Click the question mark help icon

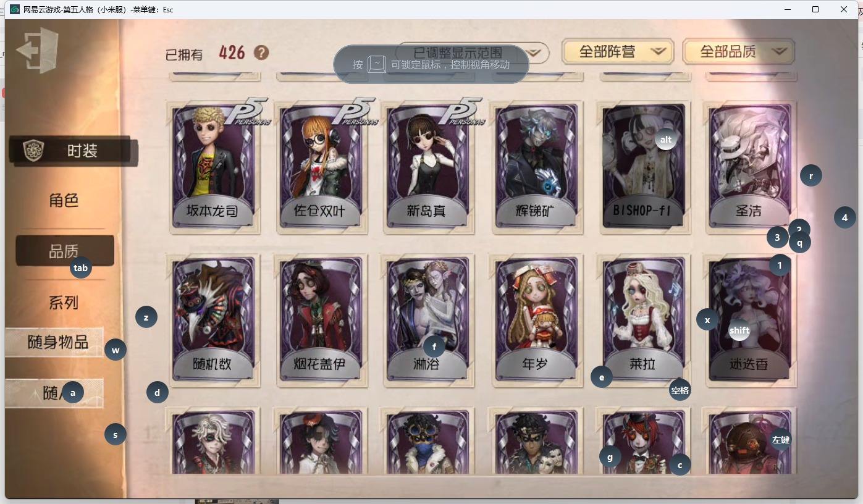pos(261,53)
